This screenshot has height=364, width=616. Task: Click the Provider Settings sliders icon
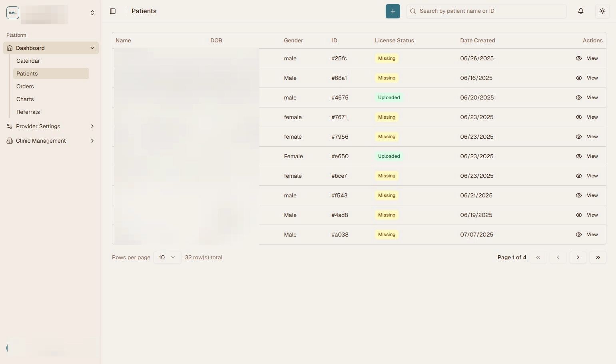(10, 126)
